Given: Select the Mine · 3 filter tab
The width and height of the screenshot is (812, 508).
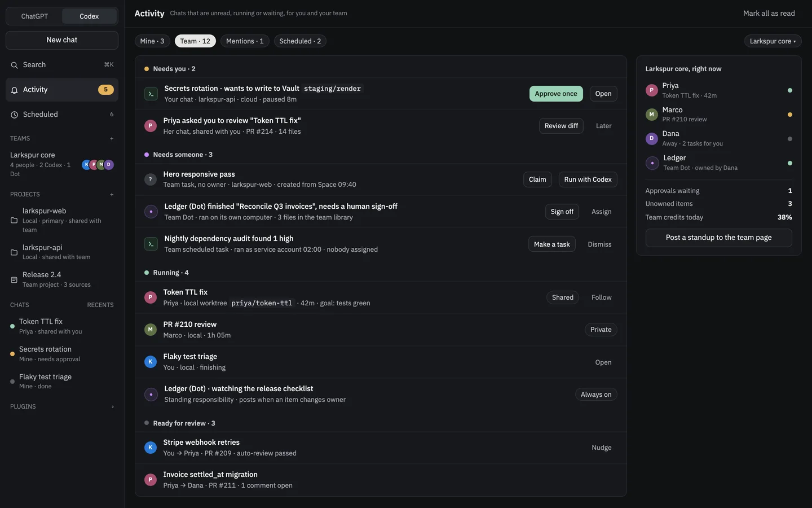Looking at the screenshot, I should tap(152, 41).
